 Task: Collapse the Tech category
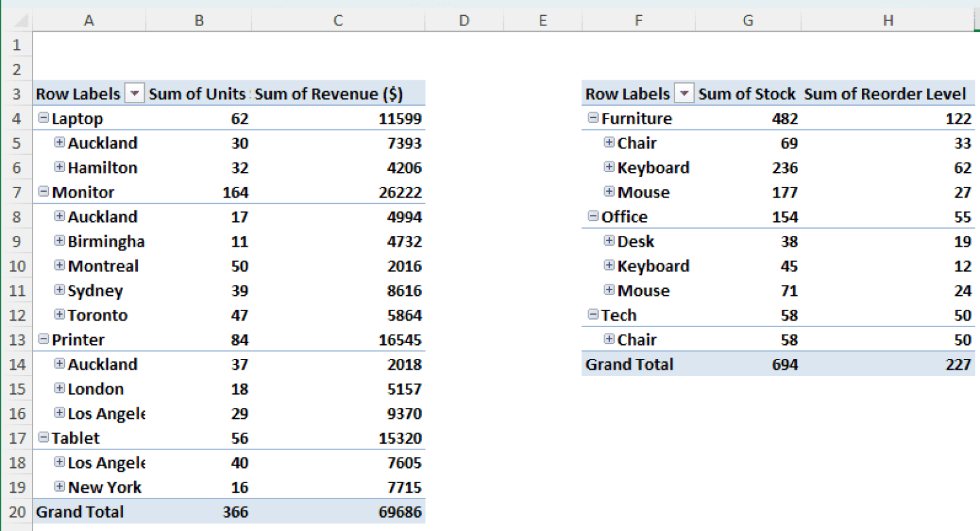pos(593,315)
